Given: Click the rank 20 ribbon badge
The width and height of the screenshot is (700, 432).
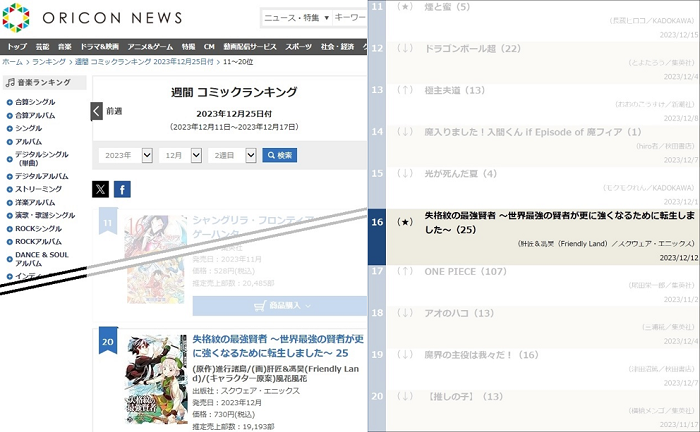Looking at the screenshot, I should pos(108,341).
